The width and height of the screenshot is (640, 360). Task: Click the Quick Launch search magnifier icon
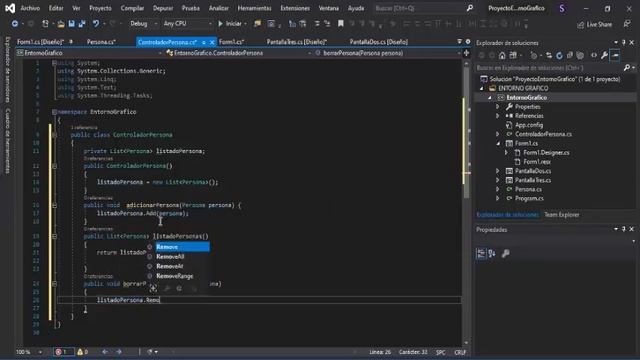click(x=470, y=8)
